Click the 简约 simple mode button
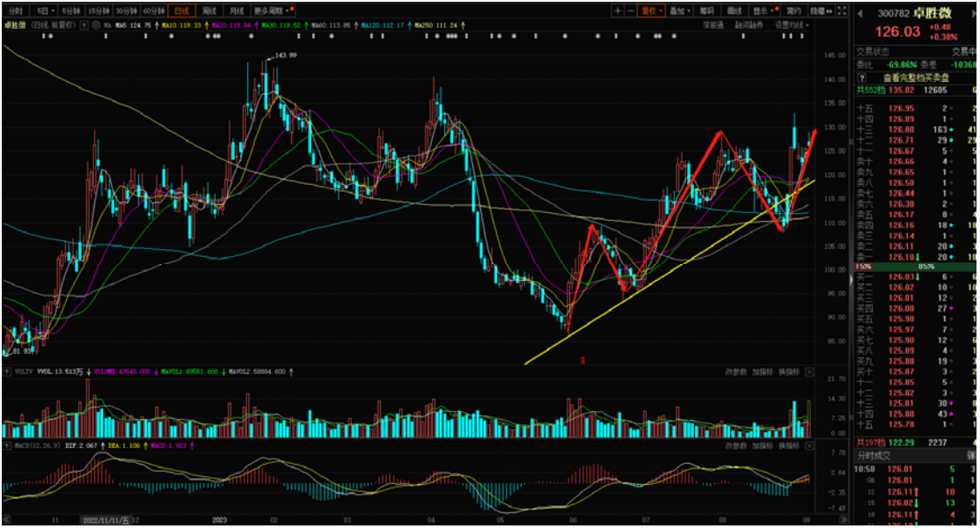The height and width of the screenshot is (529, 980). tap(794, 11)
